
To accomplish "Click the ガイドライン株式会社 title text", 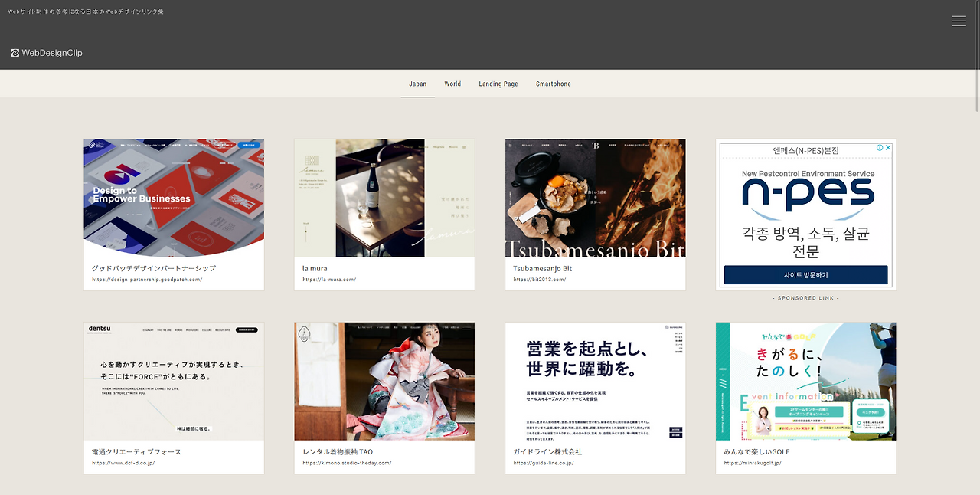I will (547, 452).
